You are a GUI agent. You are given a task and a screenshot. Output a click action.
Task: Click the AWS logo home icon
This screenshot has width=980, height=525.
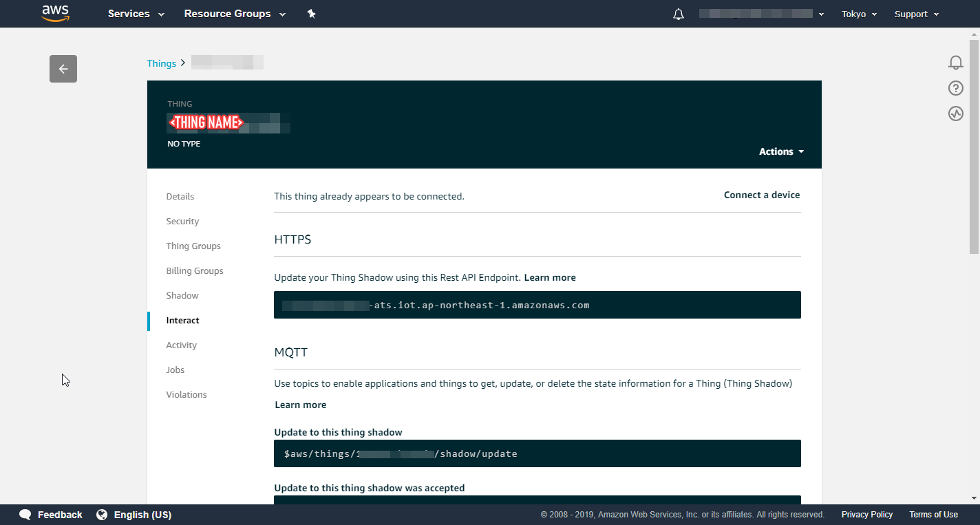click(x=56, y=13)
